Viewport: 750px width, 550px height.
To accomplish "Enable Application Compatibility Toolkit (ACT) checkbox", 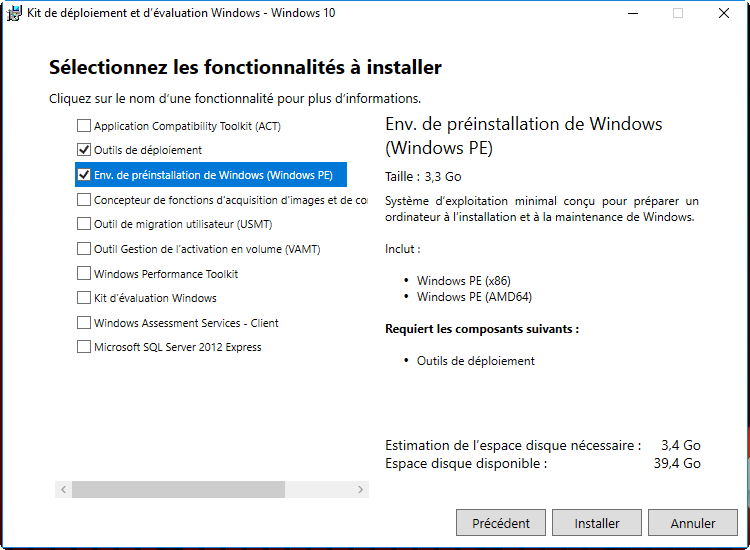I will click(x=84, y=126).
